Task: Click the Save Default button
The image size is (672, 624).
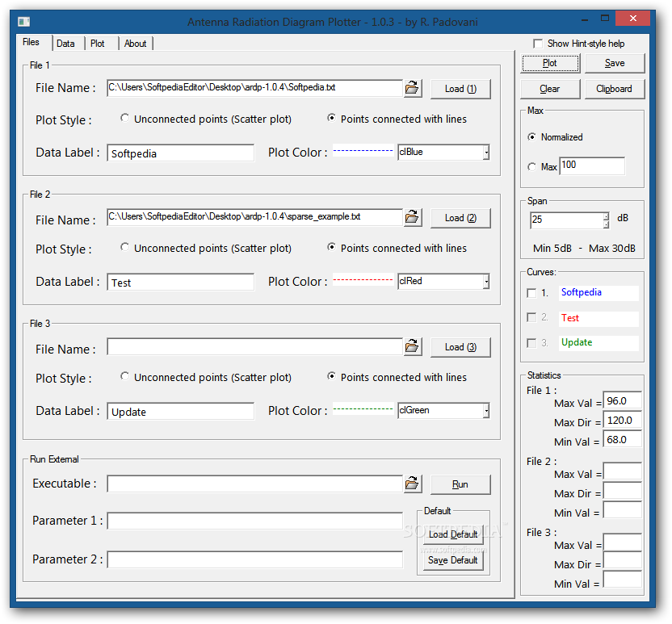Action: coord(453,560)
